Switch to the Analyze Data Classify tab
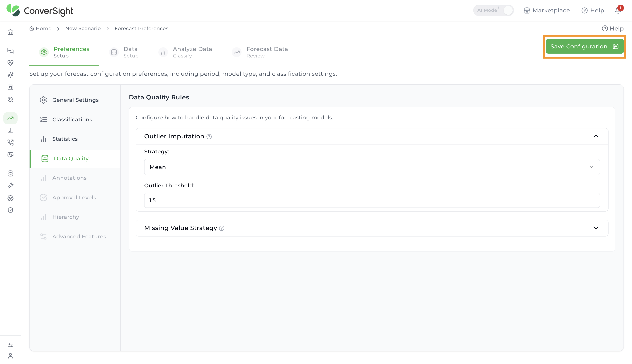Viewport: 632px width, 364px height. click(x=185, y=52)
